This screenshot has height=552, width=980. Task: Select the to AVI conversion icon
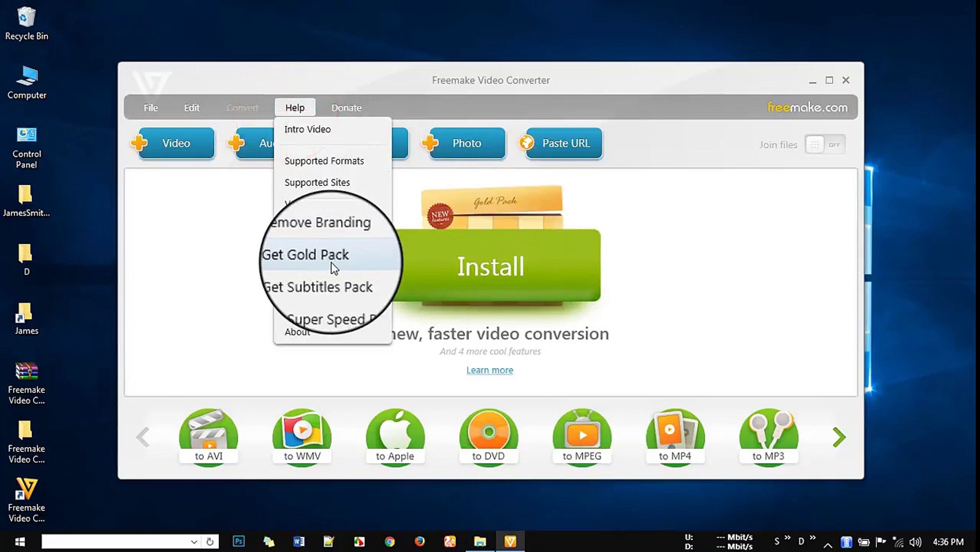pos(209,436)
